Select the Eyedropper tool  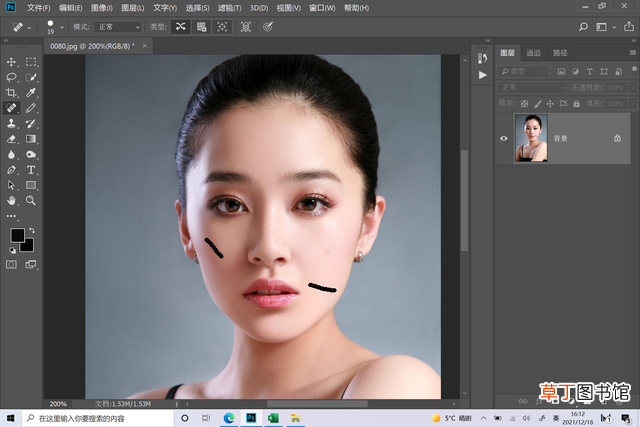coord(31,93)
